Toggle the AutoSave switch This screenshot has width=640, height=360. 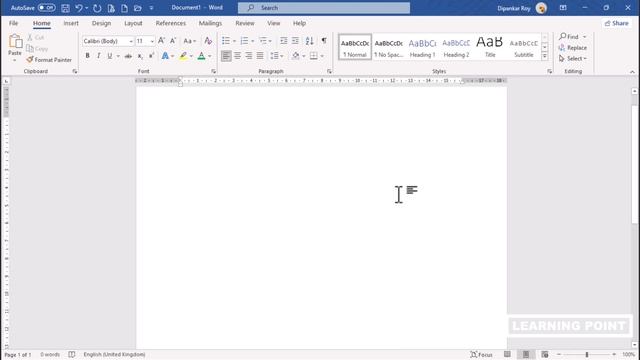47,8
